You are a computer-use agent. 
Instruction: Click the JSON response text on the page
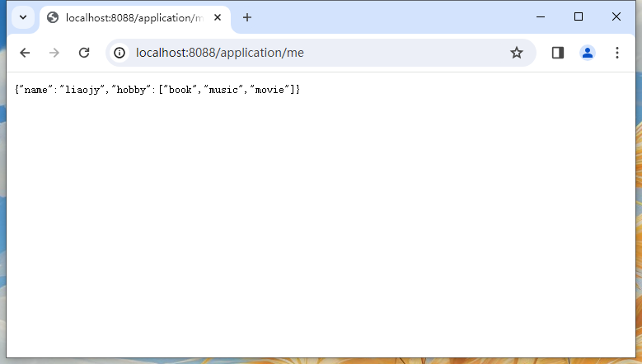point(157,90)
